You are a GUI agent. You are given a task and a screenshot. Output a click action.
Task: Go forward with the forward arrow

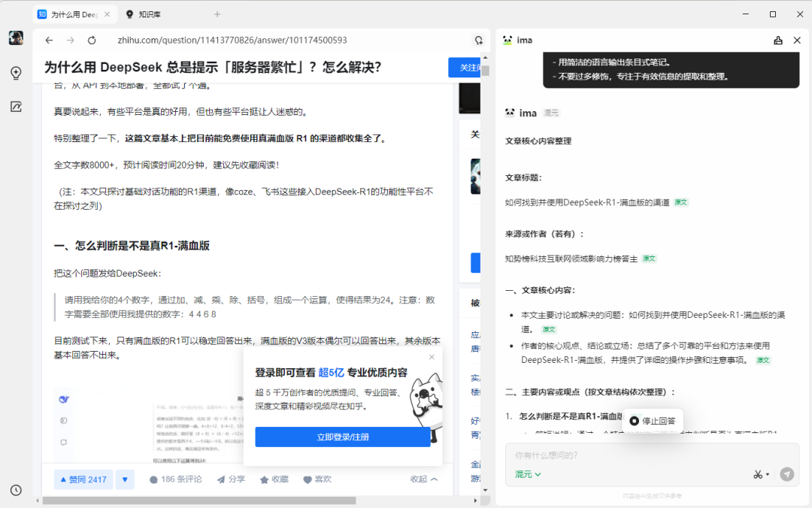tap(71, 41)
